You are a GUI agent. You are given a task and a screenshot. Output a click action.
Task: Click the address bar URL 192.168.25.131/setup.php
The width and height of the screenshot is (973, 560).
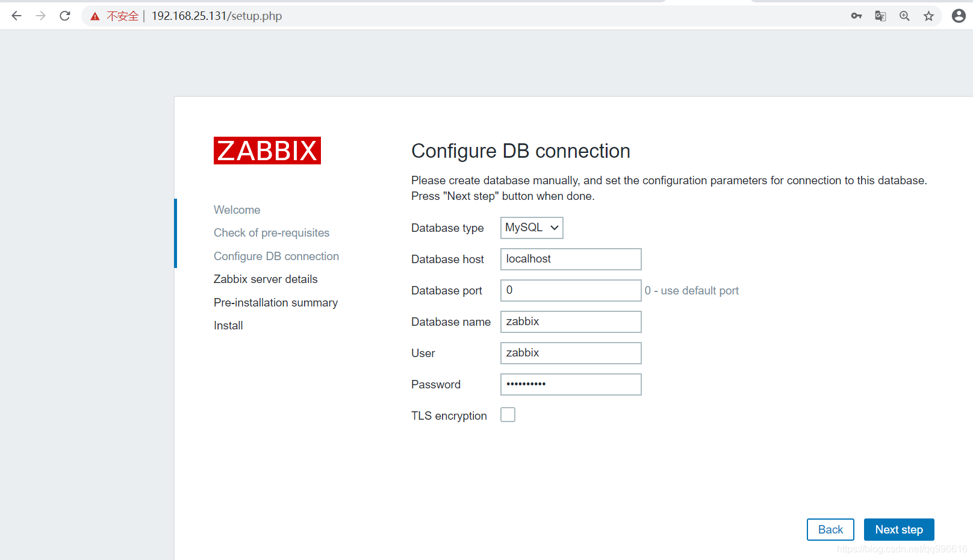tap(217, 16)
